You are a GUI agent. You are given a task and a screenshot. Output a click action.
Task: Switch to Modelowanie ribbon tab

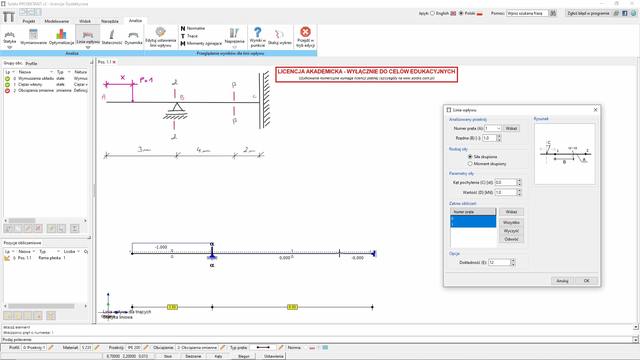click(57, 21)
